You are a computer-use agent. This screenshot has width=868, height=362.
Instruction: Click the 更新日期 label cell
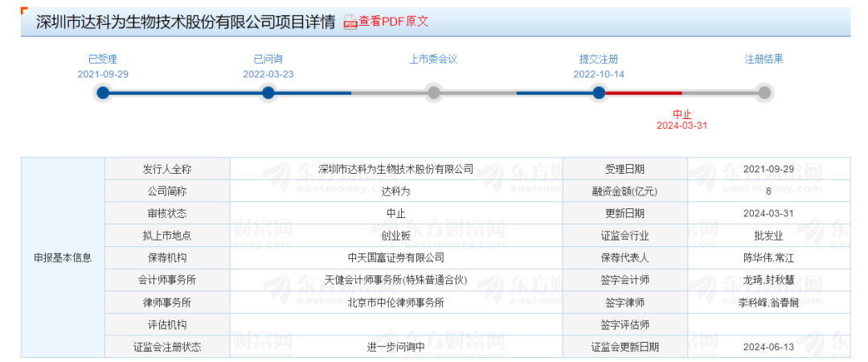pos(625,213)
